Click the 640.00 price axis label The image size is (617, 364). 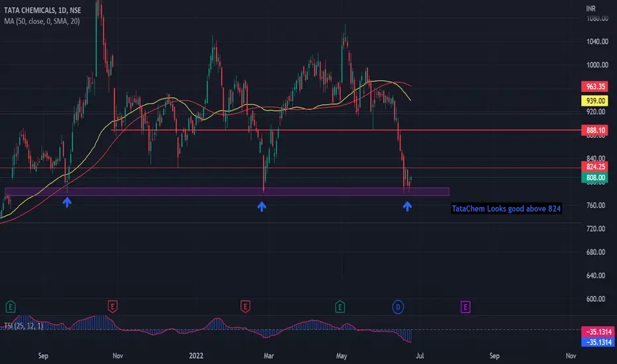[597, 275]
